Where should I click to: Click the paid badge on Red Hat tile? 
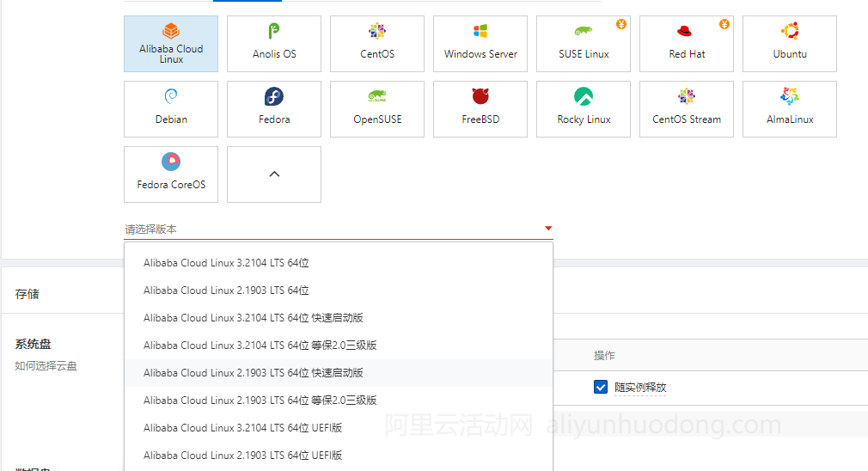coord(724,24)
